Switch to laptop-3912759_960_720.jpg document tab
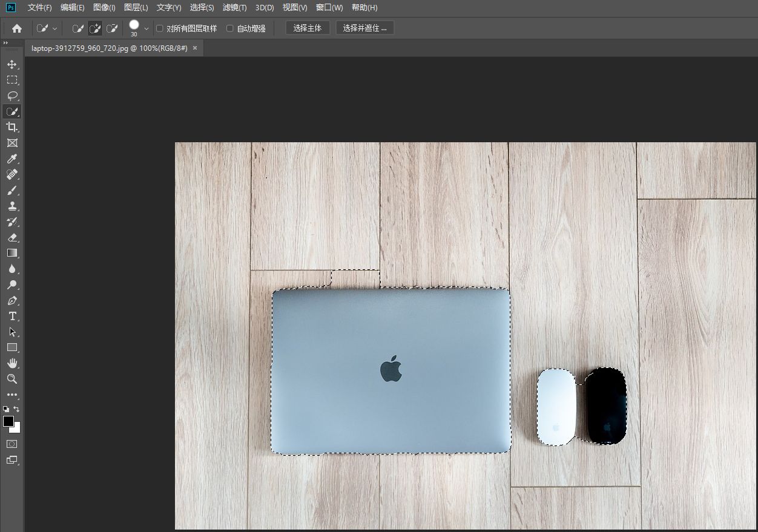 click(x=110, y=48)
